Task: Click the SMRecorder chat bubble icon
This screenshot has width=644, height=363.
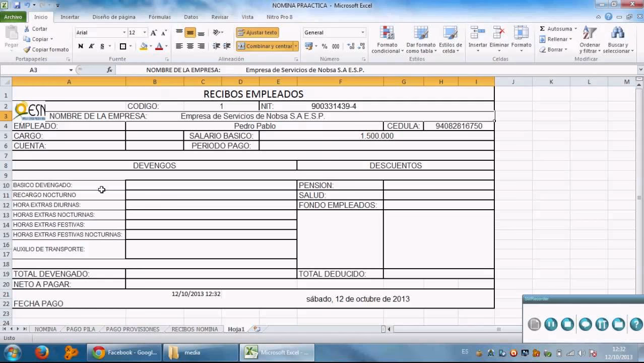Action: 585,324
